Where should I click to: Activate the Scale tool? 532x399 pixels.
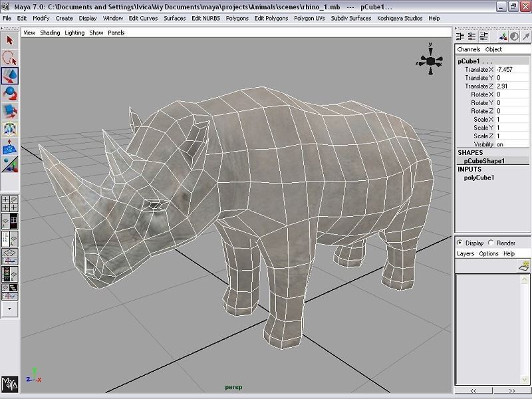tap(9, 110)
